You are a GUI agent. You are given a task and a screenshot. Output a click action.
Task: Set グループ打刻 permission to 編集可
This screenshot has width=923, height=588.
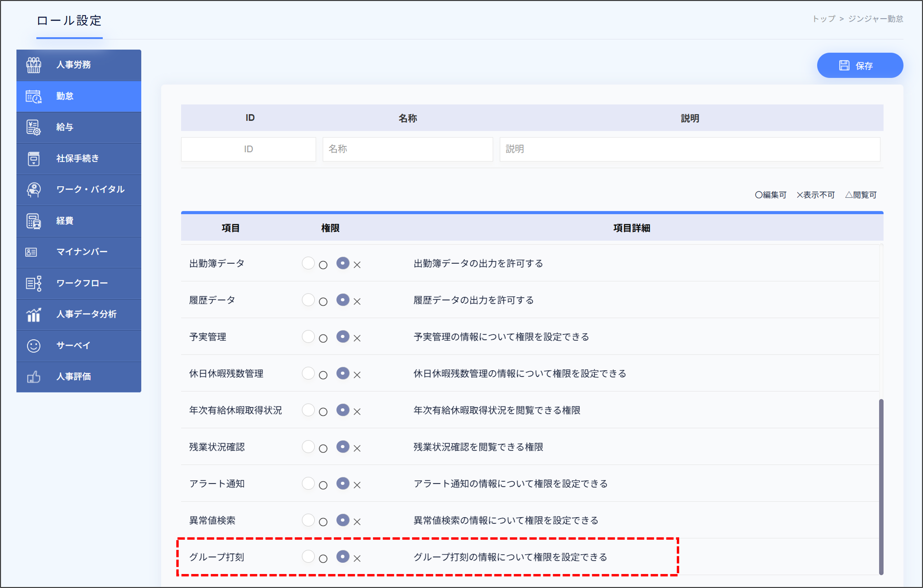[x=308, y=557]
